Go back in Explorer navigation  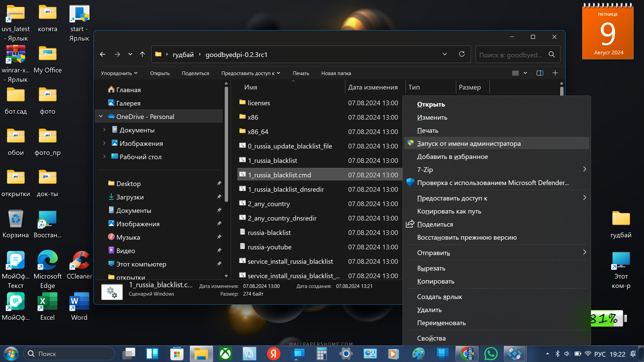pos(103,54)
